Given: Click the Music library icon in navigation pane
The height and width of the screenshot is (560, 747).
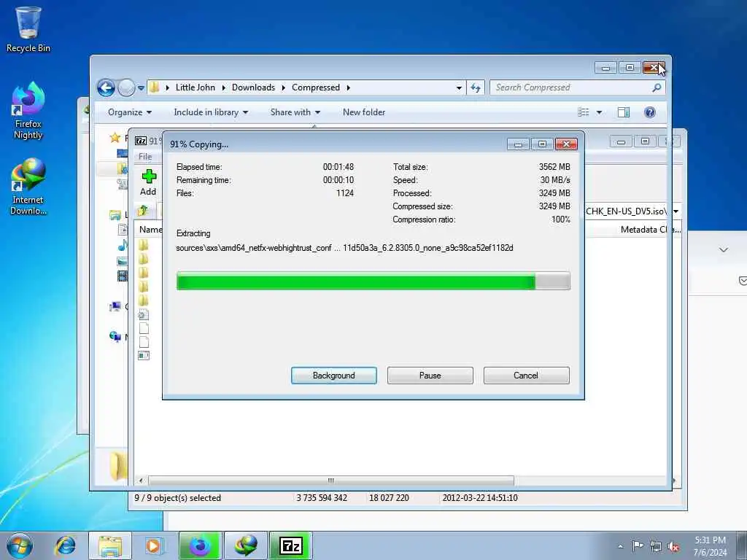Looking at the screenshot, I should click(x=123, y=246).
